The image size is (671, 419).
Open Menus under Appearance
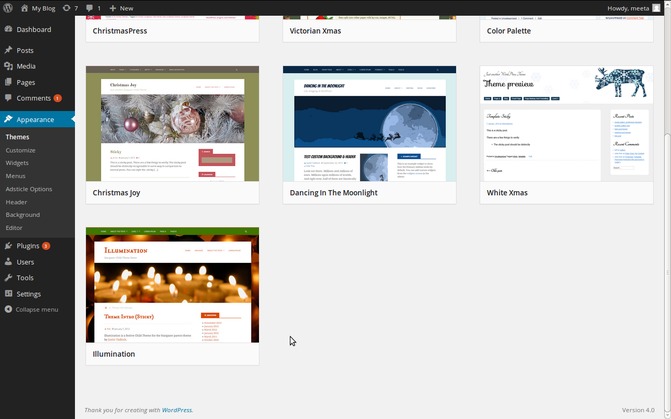coord(15,176)
